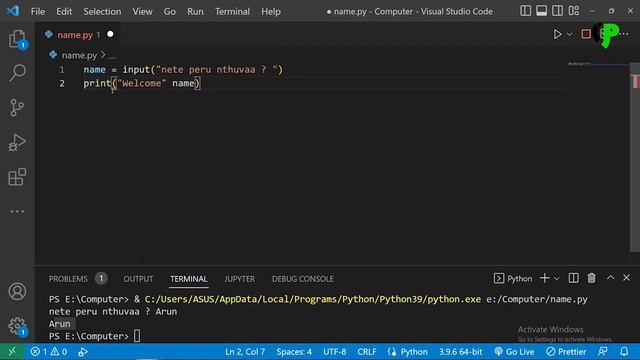
Task: Open the Selection menu
Action: tap(102, 11)
